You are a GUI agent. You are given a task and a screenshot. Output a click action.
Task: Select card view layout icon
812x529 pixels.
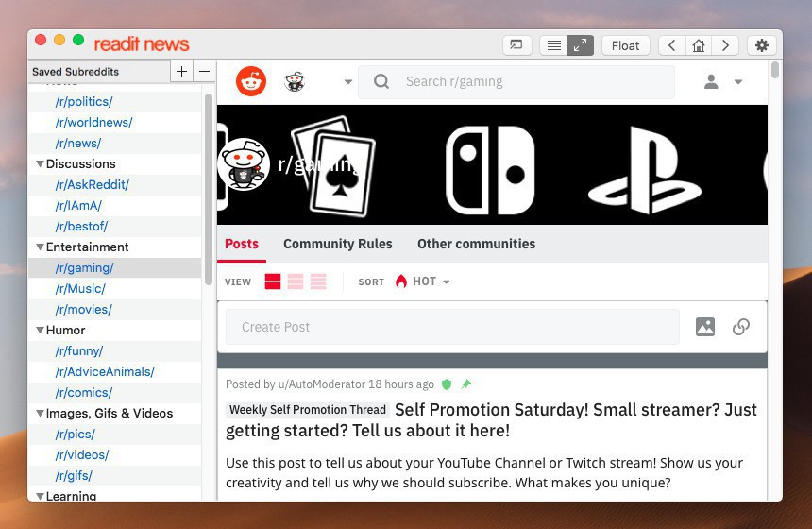[272, 282]
